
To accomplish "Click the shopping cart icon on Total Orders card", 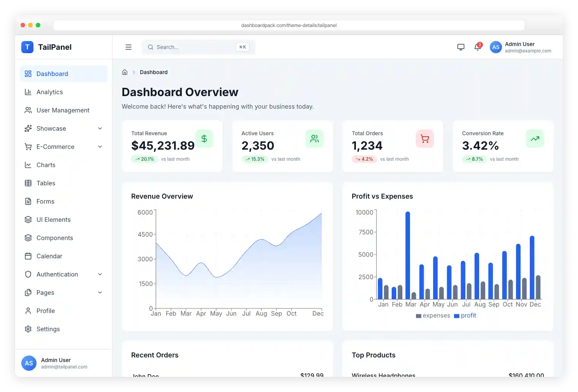I will pyautogui.click(x=424, y=139).
